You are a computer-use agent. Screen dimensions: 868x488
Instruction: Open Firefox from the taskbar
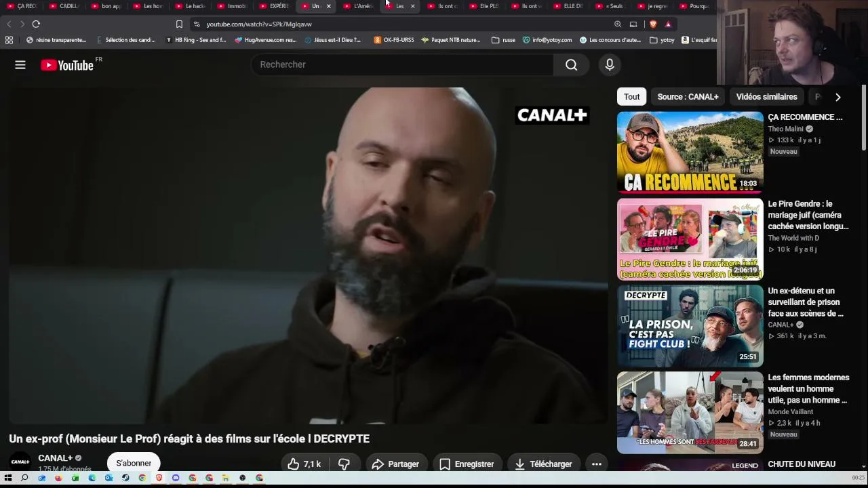(x=58, y=478)
